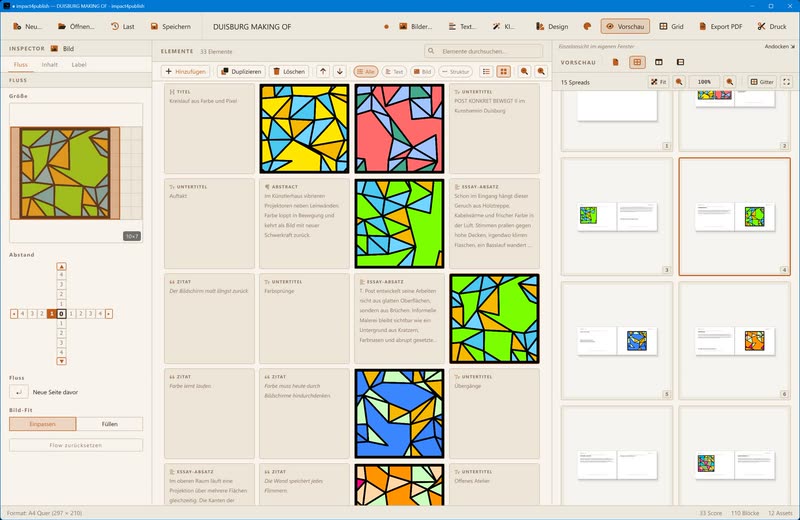800x520 pixels.
Task: Filter elements by Text
Action: 394,71
